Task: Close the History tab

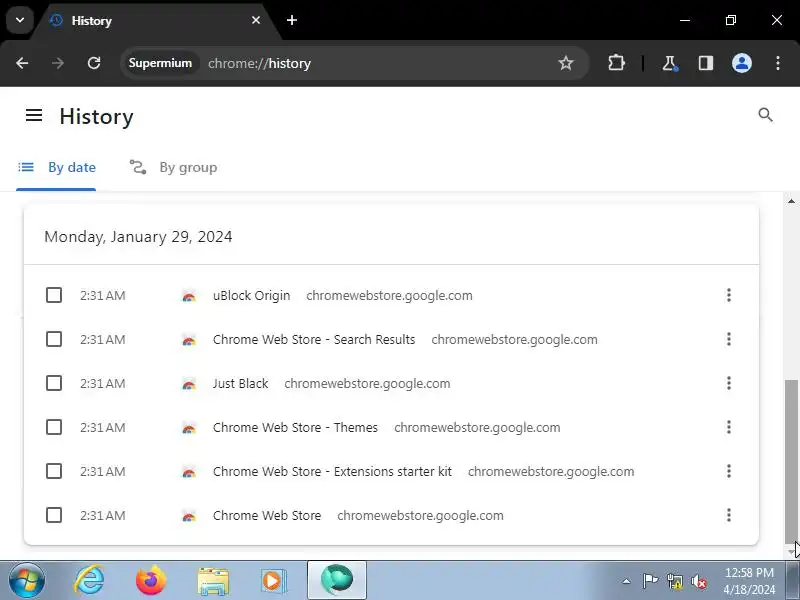Action: pyautogui.click(x=256, y=20)
